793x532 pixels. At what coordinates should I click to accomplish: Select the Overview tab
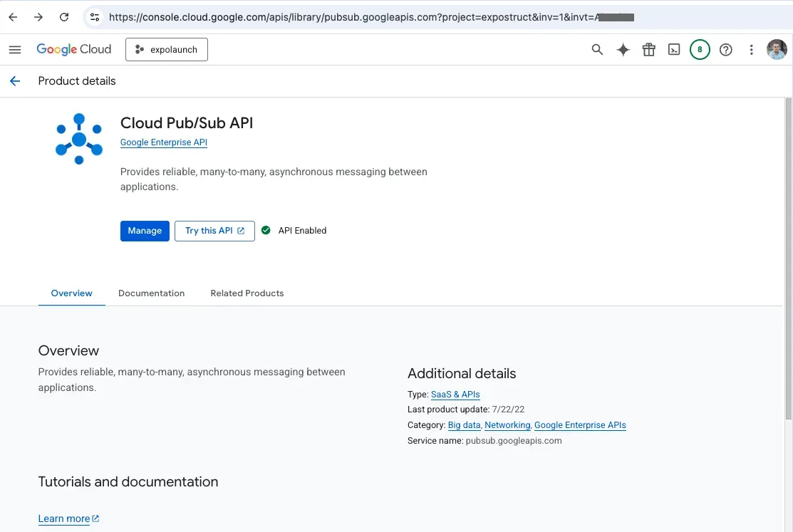click(x=72, y=293)
